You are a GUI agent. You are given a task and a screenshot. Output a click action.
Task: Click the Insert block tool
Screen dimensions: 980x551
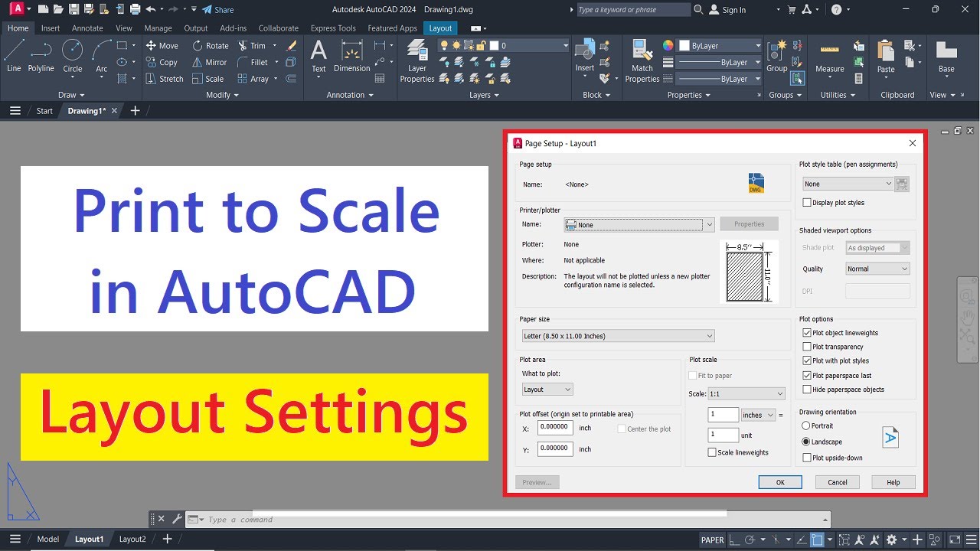(x=585, y=57)
